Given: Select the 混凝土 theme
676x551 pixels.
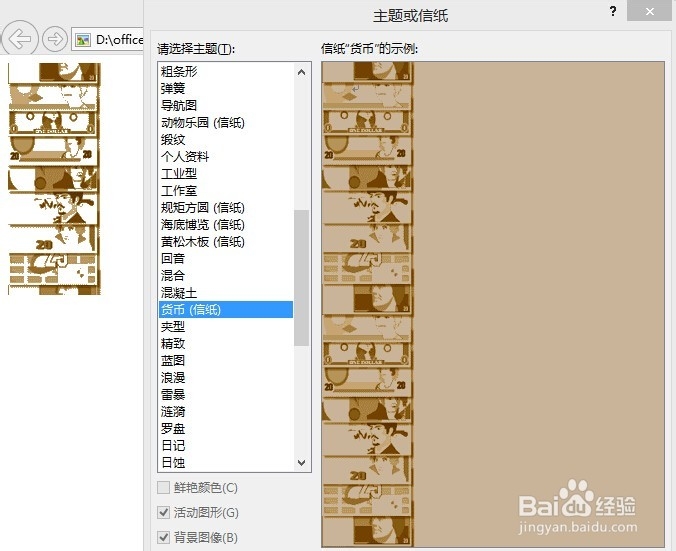Looking at the screenshot, I should pyautogui.click(x=226, y=293).
